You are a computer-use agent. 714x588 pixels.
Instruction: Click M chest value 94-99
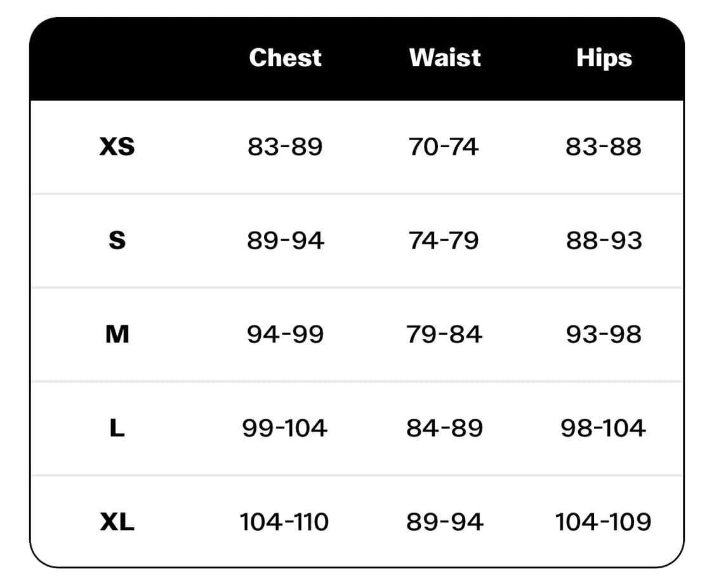tap(285, 334)
